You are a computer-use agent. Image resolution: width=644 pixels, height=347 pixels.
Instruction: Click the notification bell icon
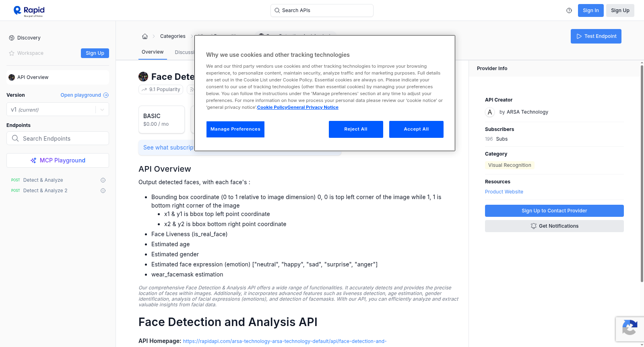534,226
